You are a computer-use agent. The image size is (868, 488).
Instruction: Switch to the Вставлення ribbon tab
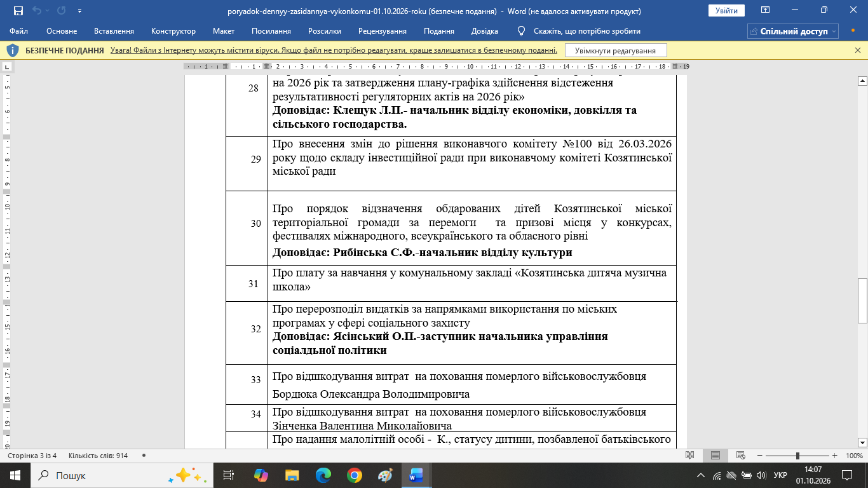click(x=114, y=31)
